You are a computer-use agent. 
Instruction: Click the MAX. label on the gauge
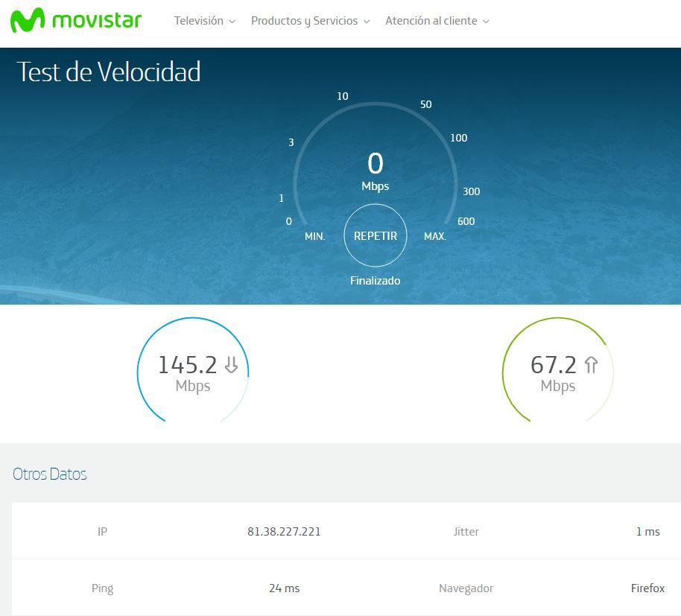click(x=435, y=236)
